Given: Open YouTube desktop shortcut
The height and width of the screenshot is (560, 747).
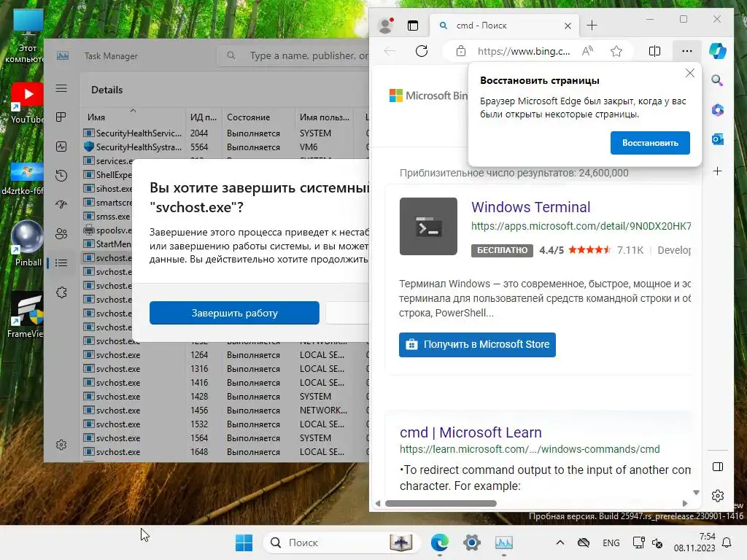Looking at the screenshot, I should 28,104.
